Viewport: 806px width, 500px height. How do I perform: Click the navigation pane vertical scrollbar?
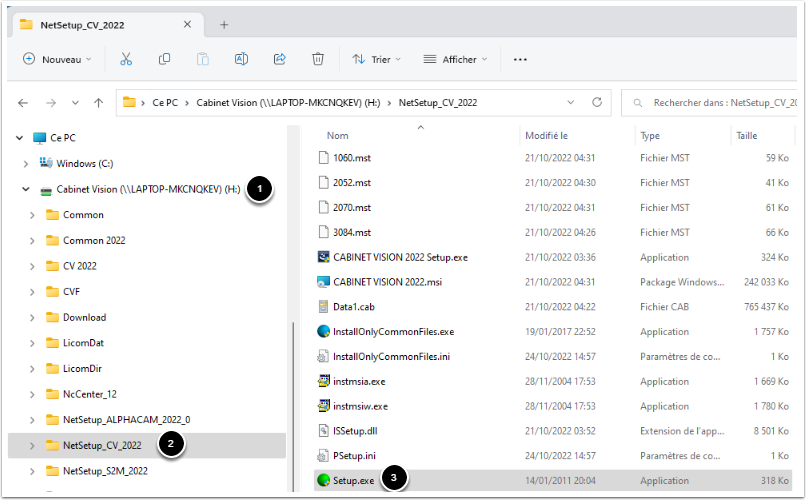click(x=293, y=406)
